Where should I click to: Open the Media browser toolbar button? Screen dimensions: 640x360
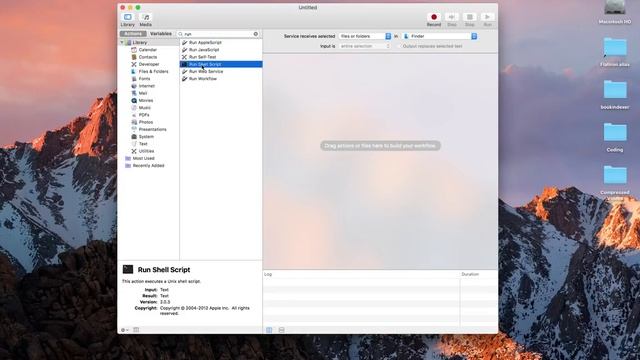pos(146,19)
